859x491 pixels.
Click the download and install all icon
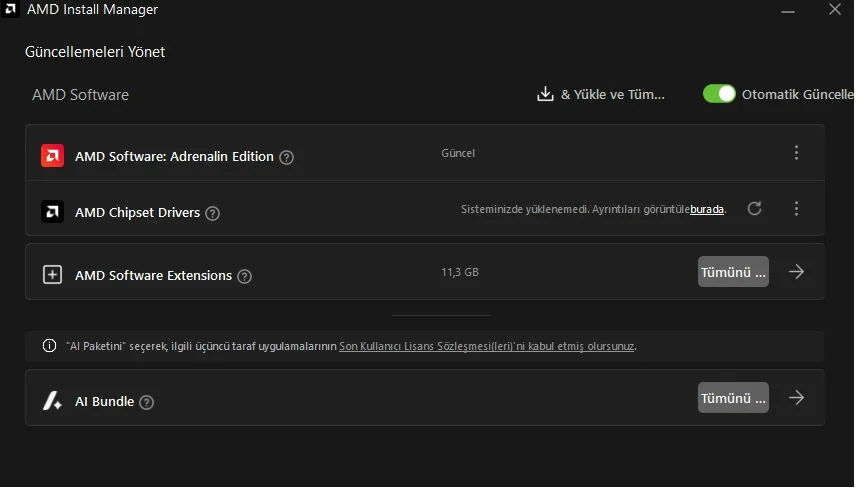pyautogui.click(x=545, y=94)
